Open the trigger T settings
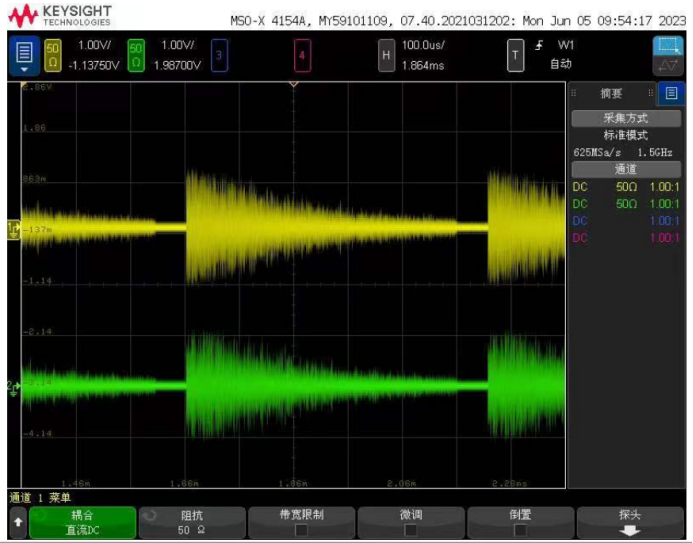Screen dimensions: 693x543 point(515,55)
